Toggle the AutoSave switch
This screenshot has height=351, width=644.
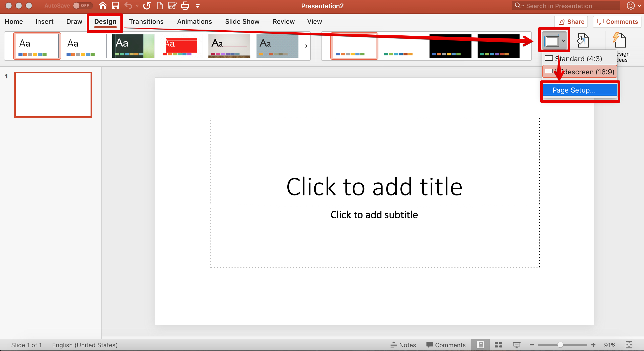coord(82,6)
